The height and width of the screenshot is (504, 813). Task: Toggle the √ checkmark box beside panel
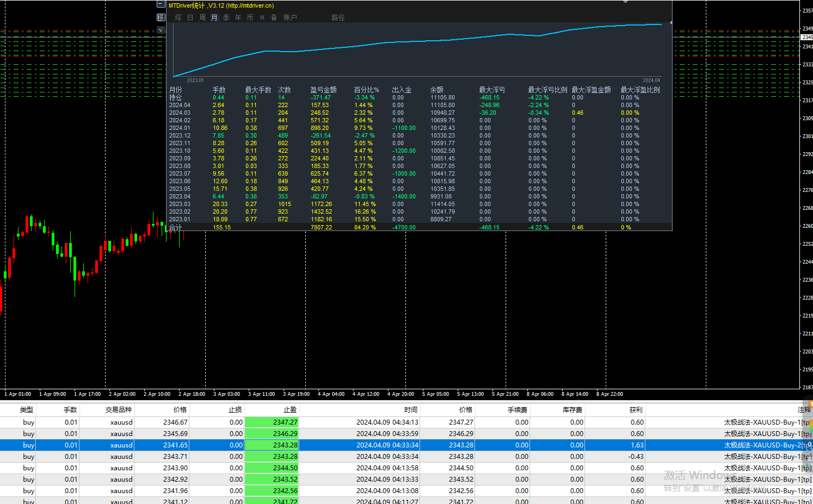point(161,30)
